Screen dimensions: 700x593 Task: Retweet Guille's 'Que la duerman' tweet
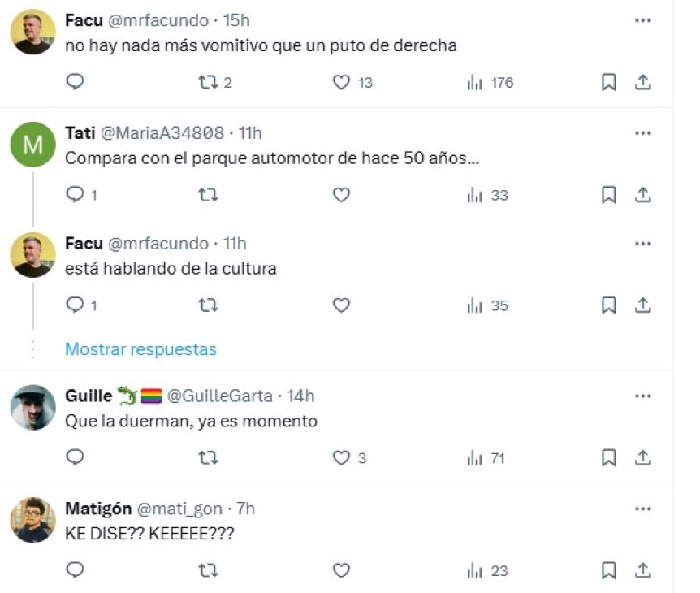(x=208, y=458)
